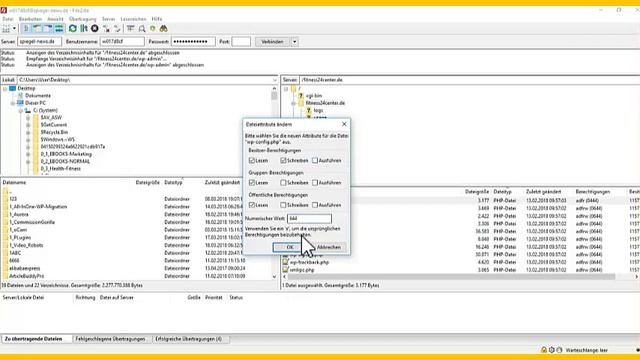Click the wp-trackback.php file icon
Viewport: 640px width, 360px height.
click(285, 262)
